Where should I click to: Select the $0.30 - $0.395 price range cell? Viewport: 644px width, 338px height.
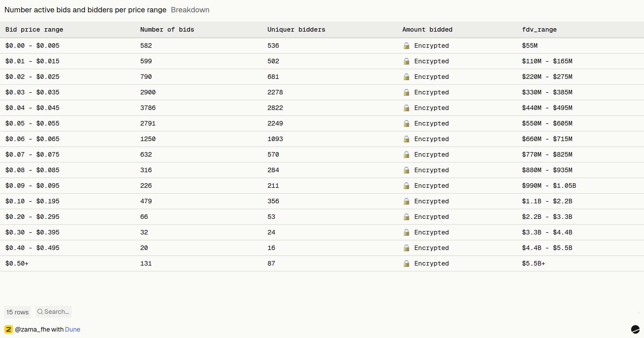pyautogui.click(x=32, y=232)
